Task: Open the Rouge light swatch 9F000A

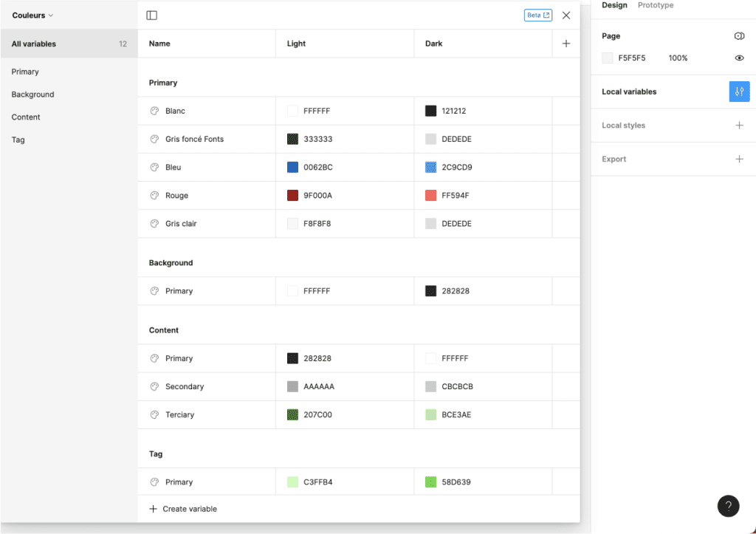Action: pyautogui.click(x=292, y=196)
